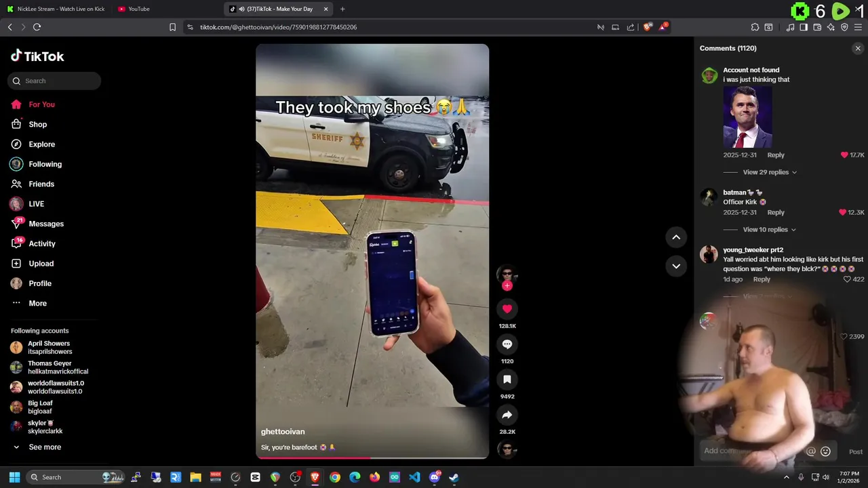
Task: Go to the previous video with the up arrow
Action: pos(676,237)
